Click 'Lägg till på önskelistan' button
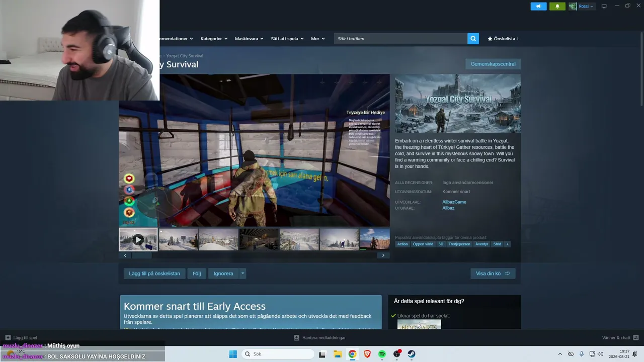Image resolution: width=644 pixels, height=362 pixels. tap(154, 274)
